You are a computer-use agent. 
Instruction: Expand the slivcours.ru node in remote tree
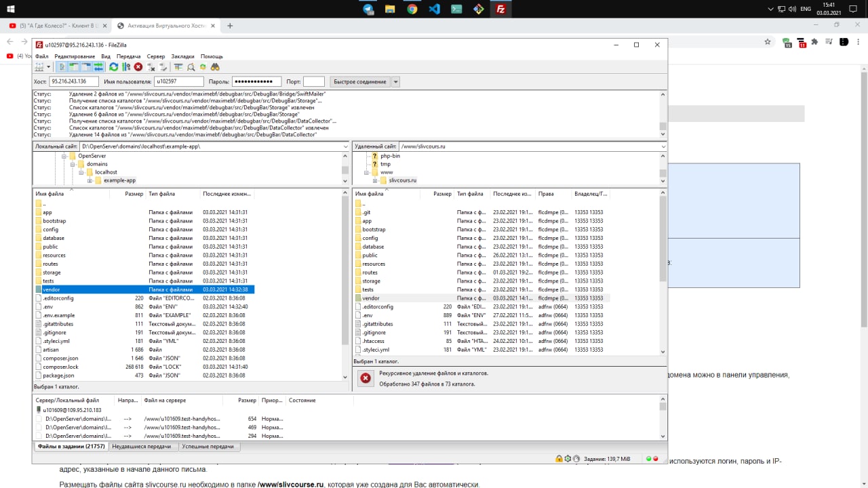click(x=375, y=180)
